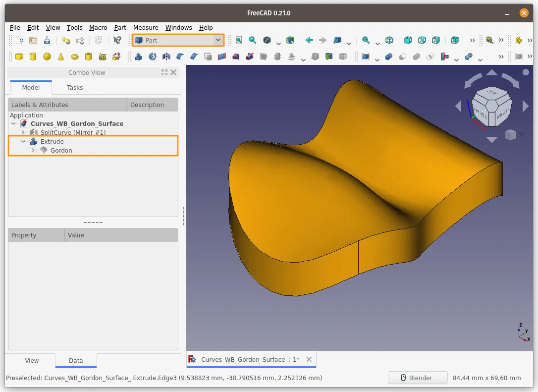Switch to the View property tab

(32, 360)
